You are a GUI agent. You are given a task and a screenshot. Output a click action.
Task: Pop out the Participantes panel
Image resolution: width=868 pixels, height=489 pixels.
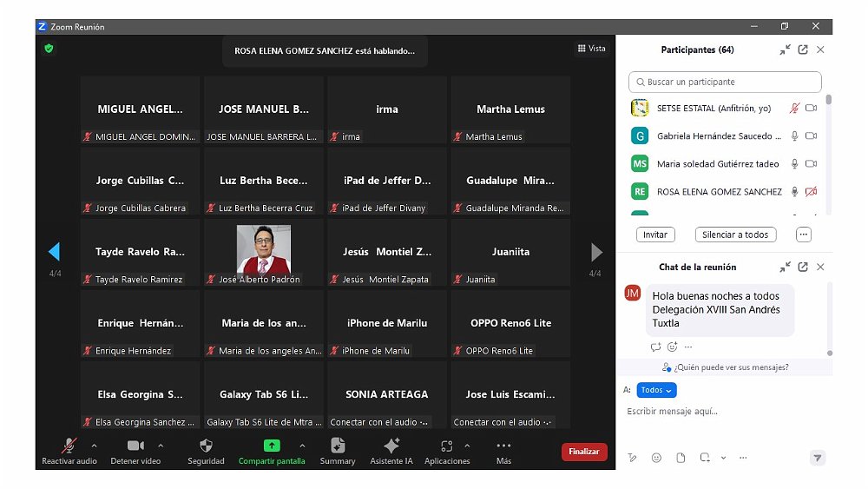803,50
